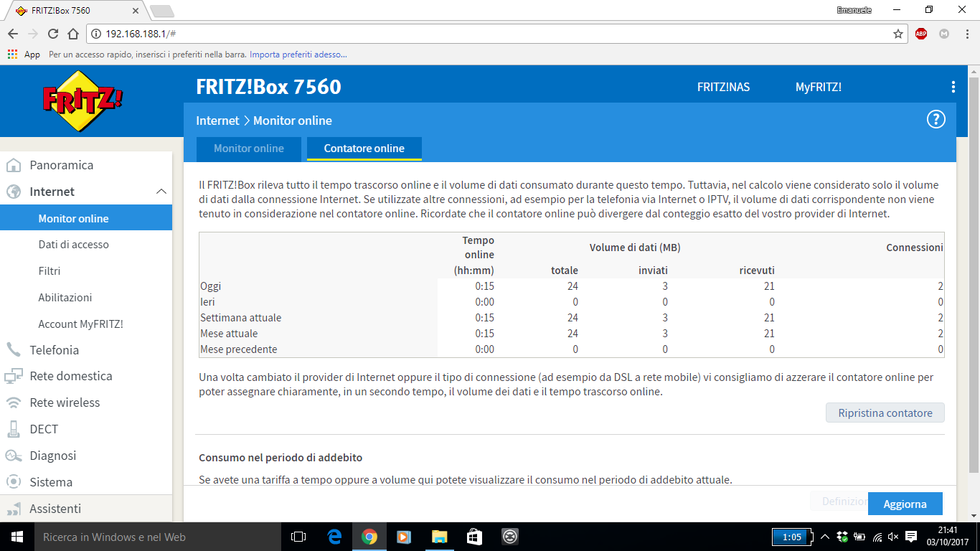This screenshot has height=551, width=980.
Task: Click the Settimana attuale row label
Action: tap(241, 318)
